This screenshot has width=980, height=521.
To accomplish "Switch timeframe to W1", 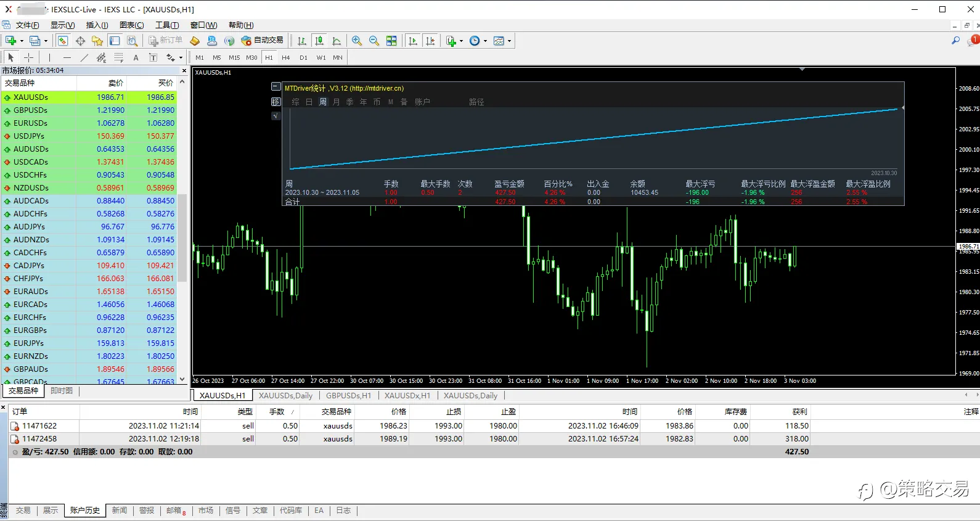I will point(321,57).
